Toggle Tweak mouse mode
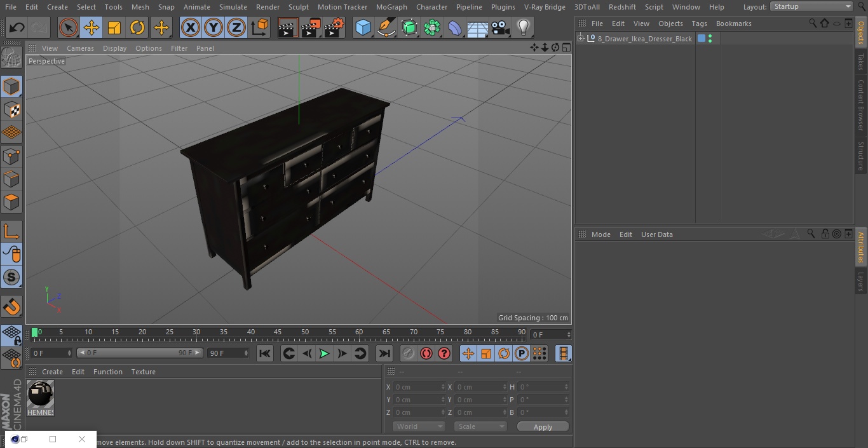Image resolution: width=868 pixels, height=448 pixels. click(11, 254)
